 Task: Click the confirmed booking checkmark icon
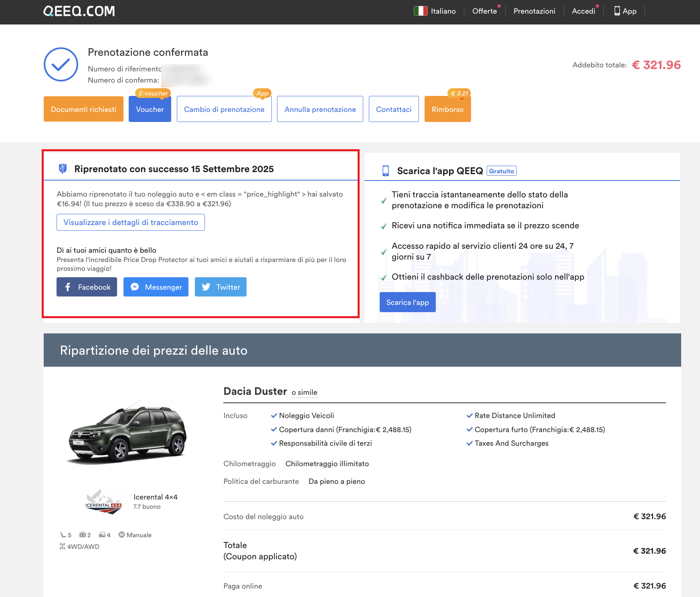tap(61, 65)
